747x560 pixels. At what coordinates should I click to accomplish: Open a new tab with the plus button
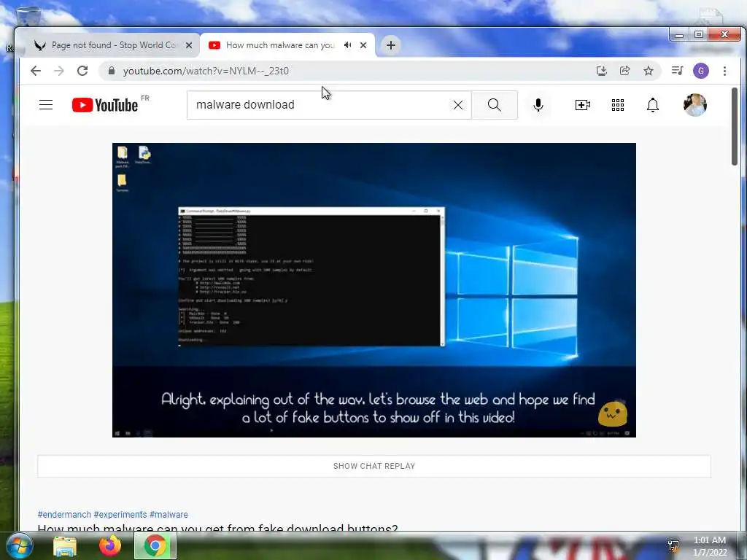pos(391,45)
